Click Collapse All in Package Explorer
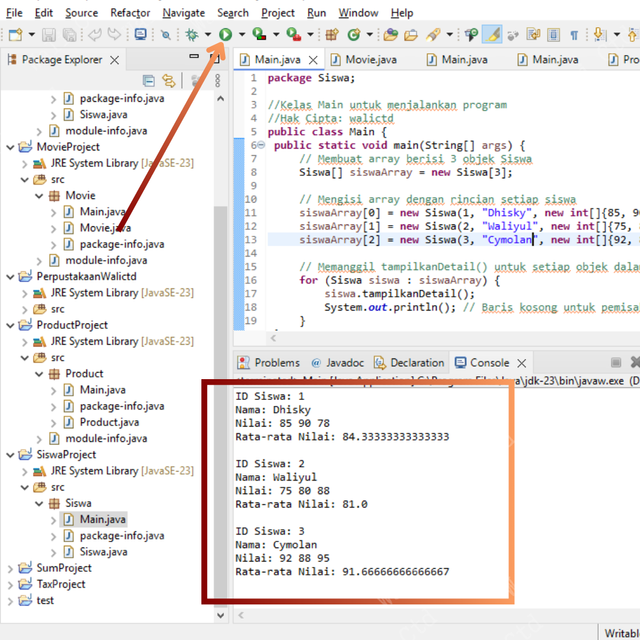640x640 pixels. 149,81
